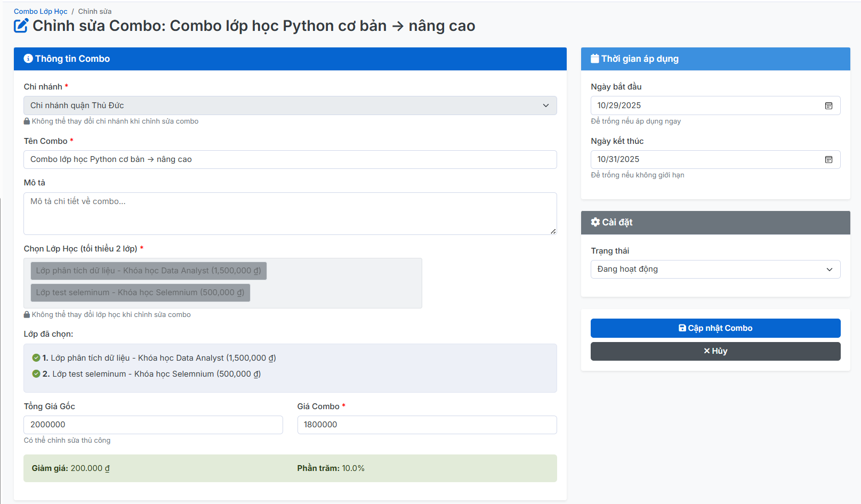The width and height of the screenshot is (861, 504).
Task: Open the Trạng thái status dropdown
Action: [x=715, y=269]
